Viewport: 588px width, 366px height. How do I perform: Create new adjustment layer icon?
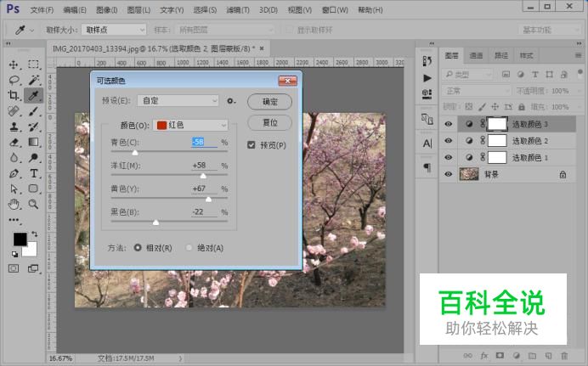(517, 356)
